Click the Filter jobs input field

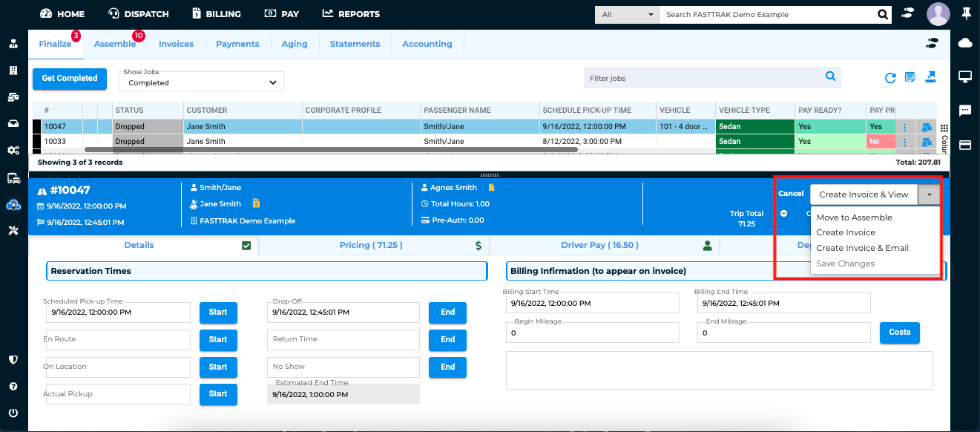point(704,77)
